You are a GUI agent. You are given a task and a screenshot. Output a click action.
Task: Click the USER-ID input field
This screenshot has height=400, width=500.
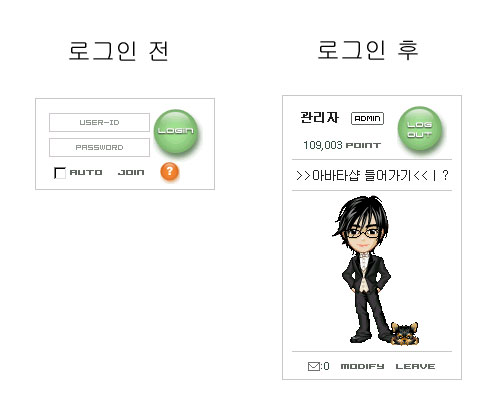coord(99,122)
